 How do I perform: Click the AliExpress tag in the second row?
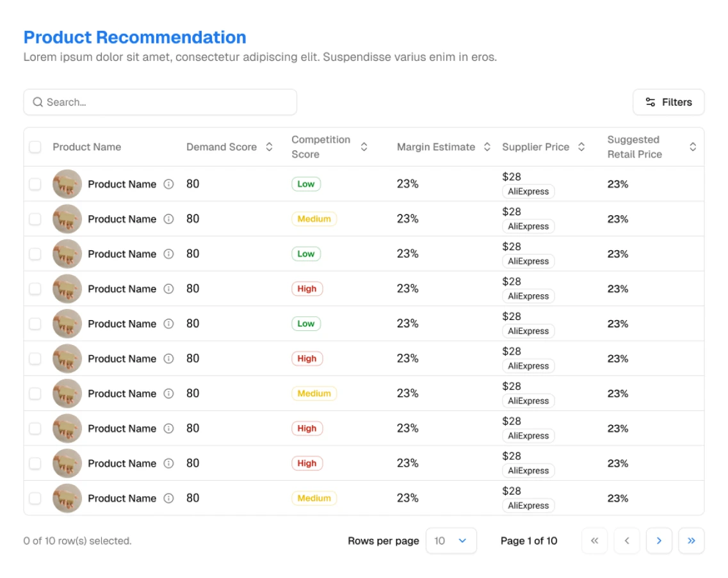[x=528, y=227]
